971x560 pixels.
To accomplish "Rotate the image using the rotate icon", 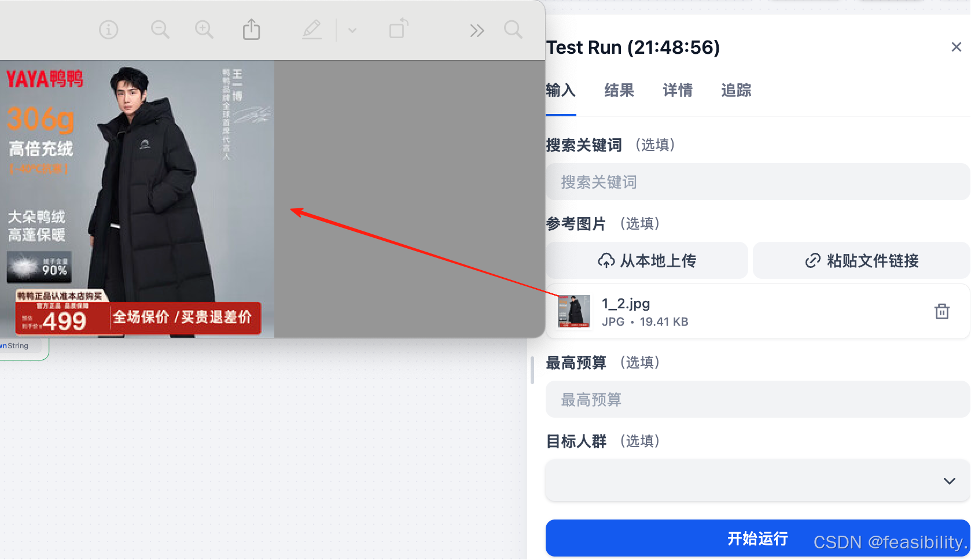I will (399, 28).
